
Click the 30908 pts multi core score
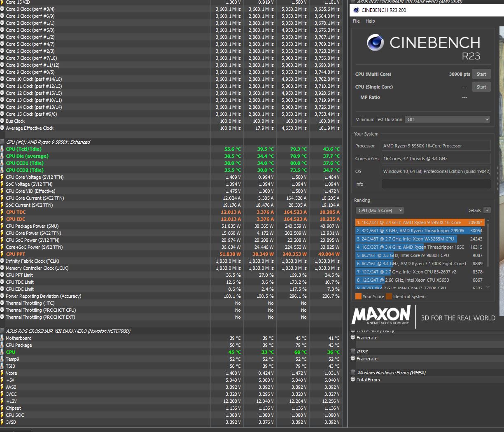click(x=460, y=74)
